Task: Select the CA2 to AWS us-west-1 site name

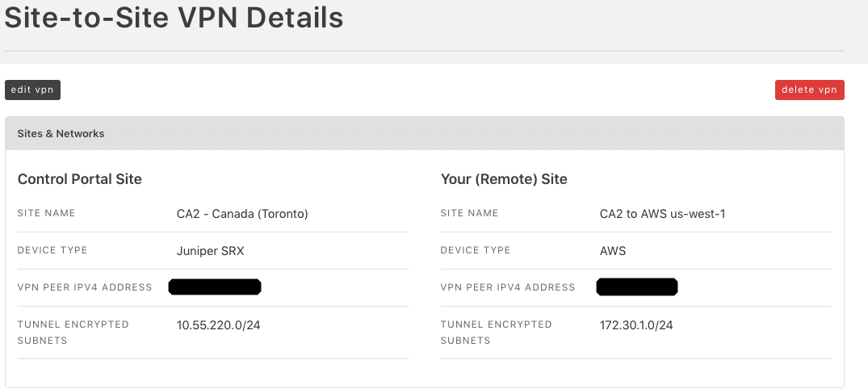Action: pyautogui.click(x=663, y=214)
